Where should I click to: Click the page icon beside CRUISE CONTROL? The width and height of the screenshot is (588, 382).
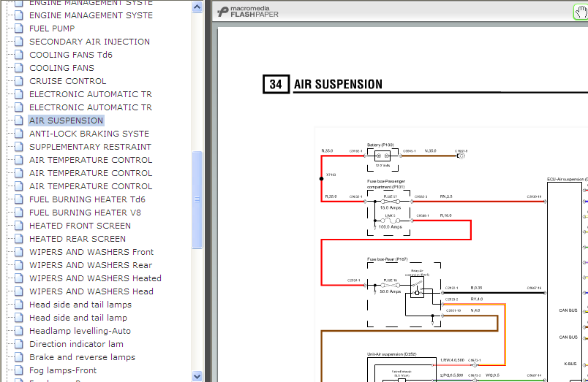[x=19, y=81]
